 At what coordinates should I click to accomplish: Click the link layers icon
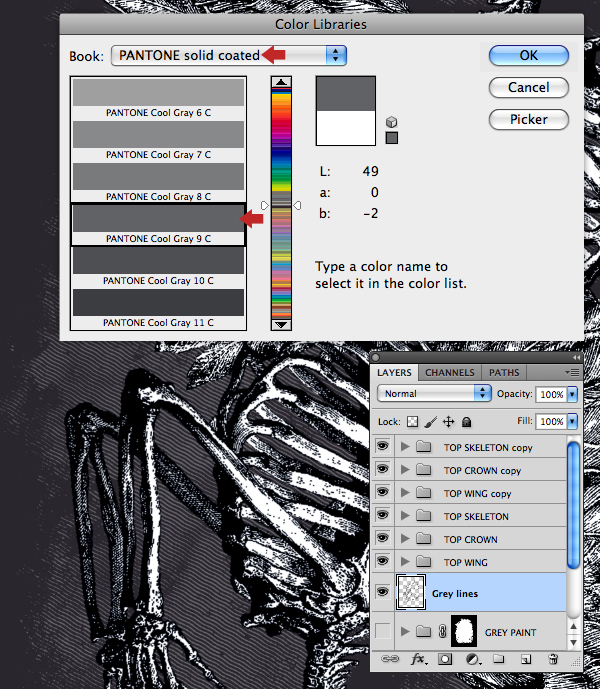389,659
